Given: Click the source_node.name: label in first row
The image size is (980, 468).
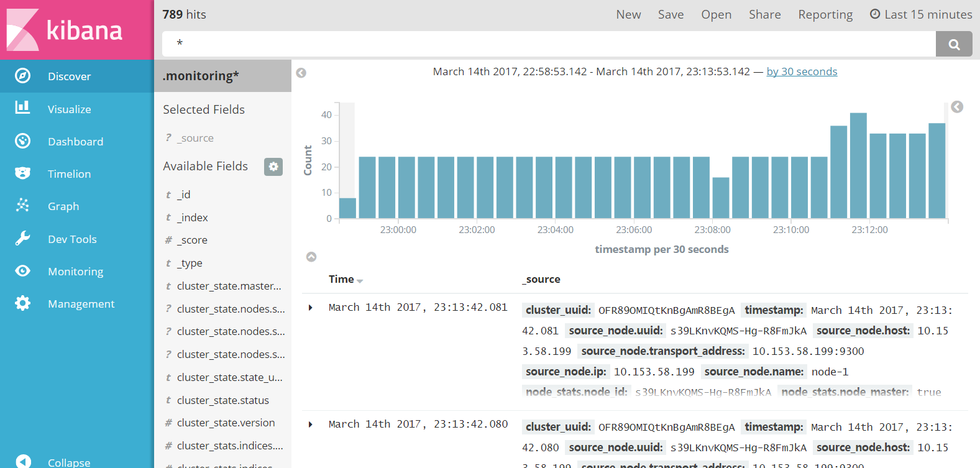Looking at the screenshot, I should 754,372.
